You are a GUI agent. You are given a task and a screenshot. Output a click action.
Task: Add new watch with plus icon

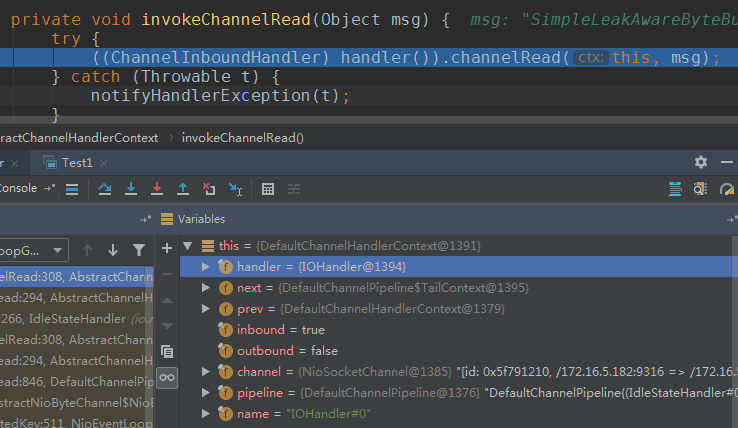[167, 248]
